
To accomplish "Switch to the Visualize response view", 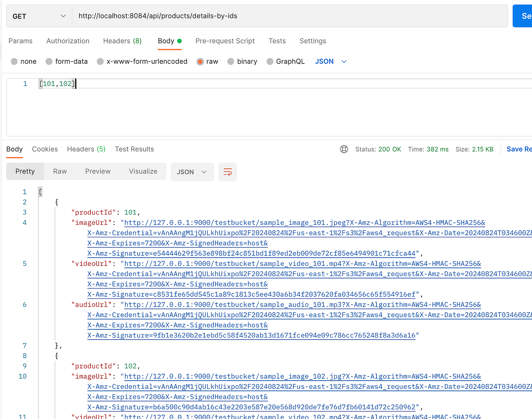I will 143,171.
